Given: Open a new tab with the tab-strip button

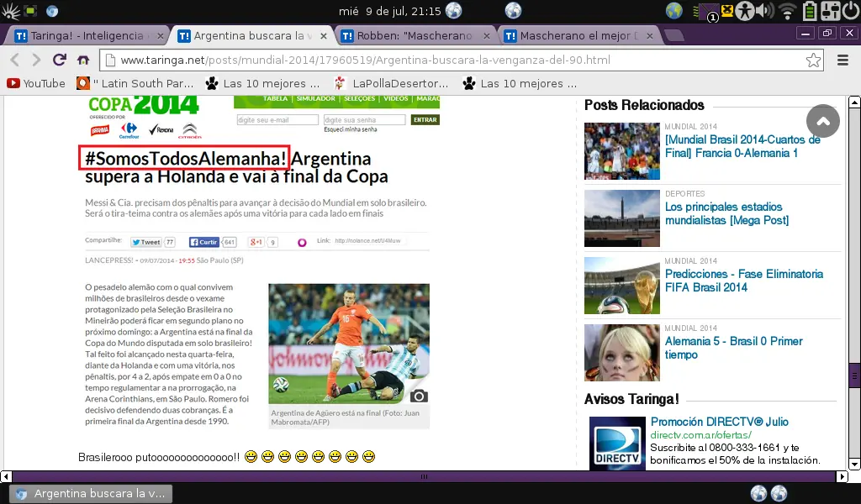Looking at the screenshot, I should (x=673, y=35).
